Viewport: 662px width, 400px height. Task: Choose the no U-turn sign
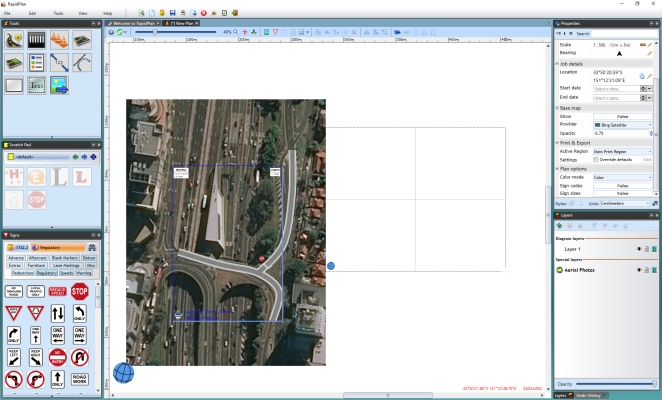[79, 357]
